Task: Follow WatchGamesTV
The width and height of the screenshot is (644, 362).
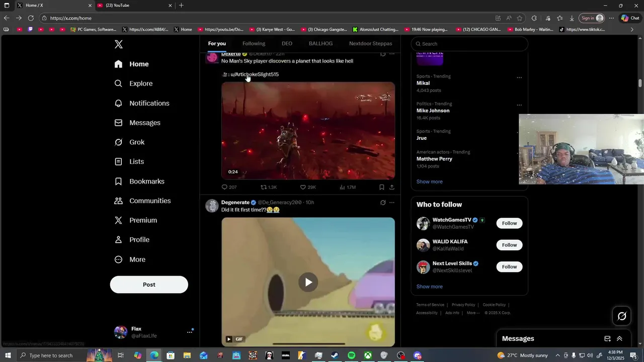Action: pos(509,223)
